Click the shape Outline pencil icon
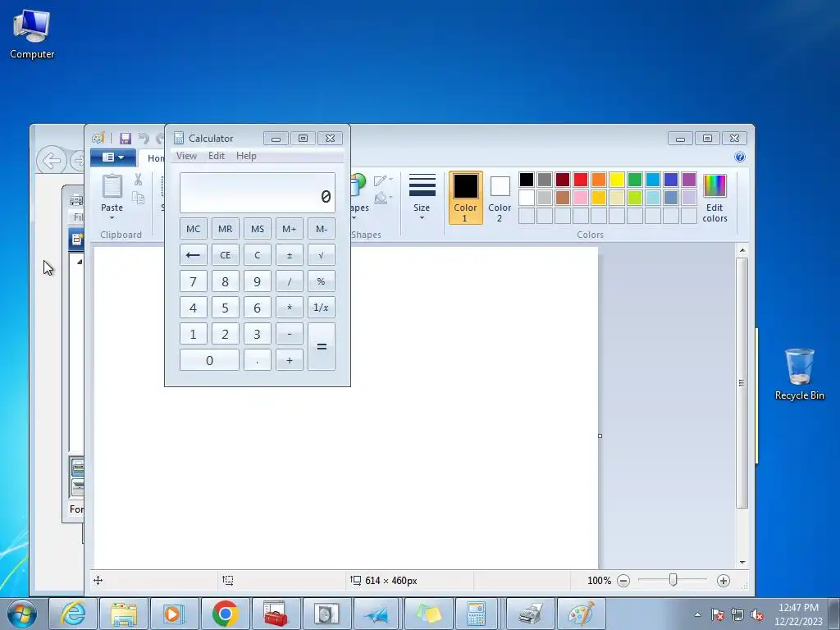Viewport: 840px width, 630px height. [381, 180]
